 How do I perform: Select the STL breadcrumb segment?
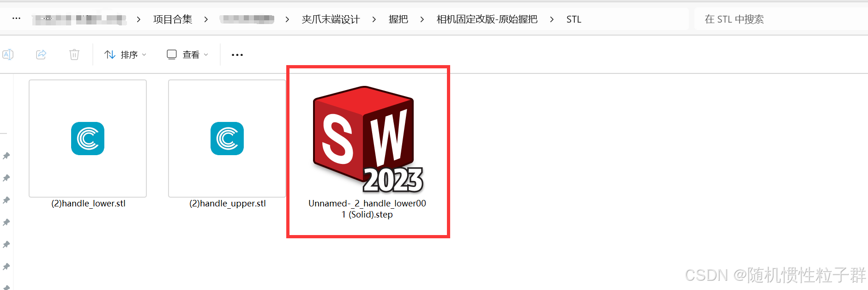pyautogui.click(x=574, y=19)
